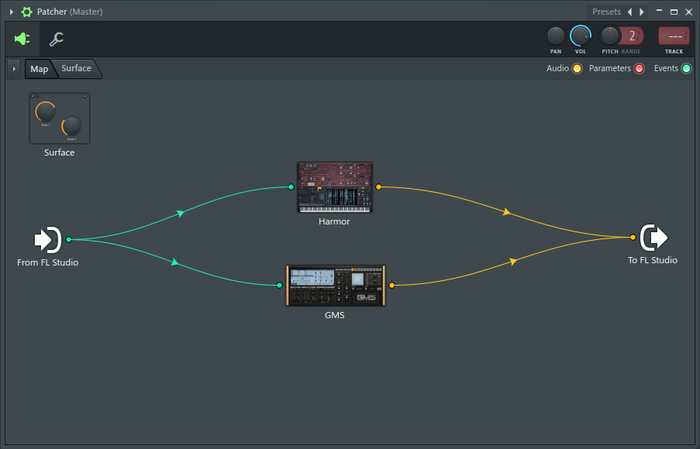Click GMS yellow audio output port
The height and width of the screenshot is (449, 700).
pos(392,285)
